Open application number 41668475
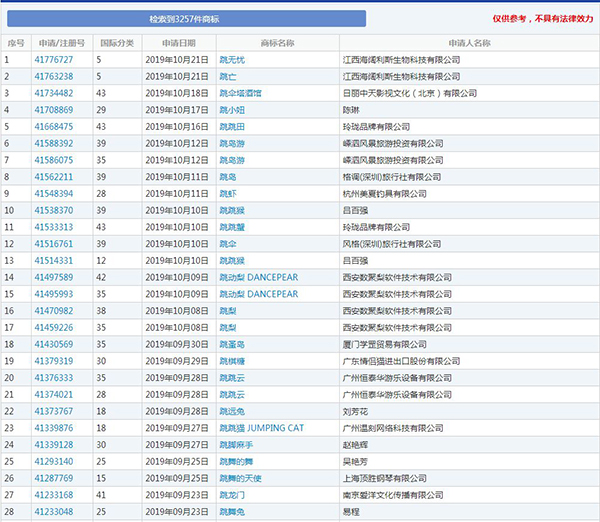This screenshot has height=522, width=600. coord(54,127)
